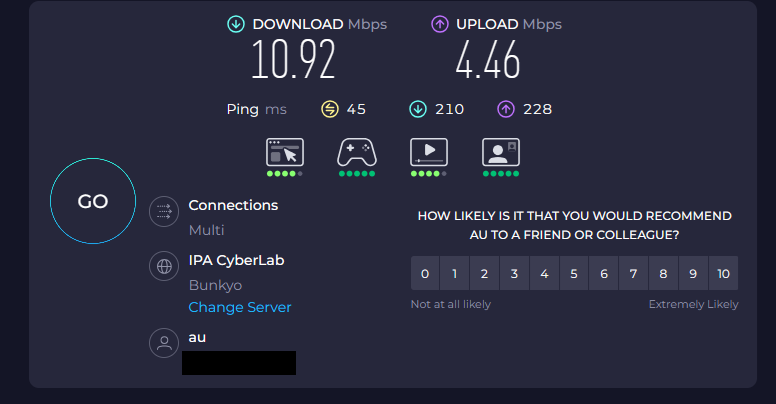Click the Multi connections label
This screenshot has height=404, width=776.
pyautogui.click(x=206, y=230)
